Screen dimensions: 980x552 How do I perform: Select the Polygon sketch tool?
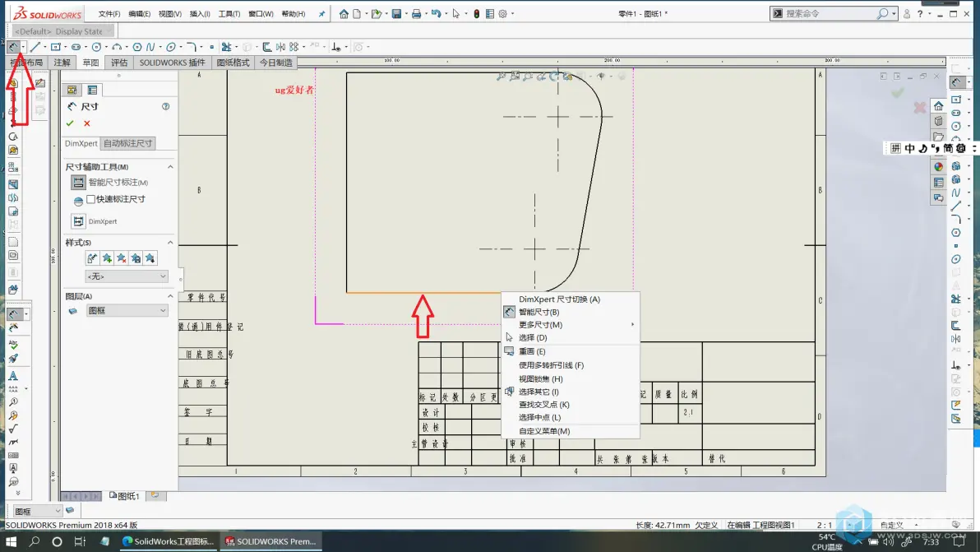(x=136, y=47)
